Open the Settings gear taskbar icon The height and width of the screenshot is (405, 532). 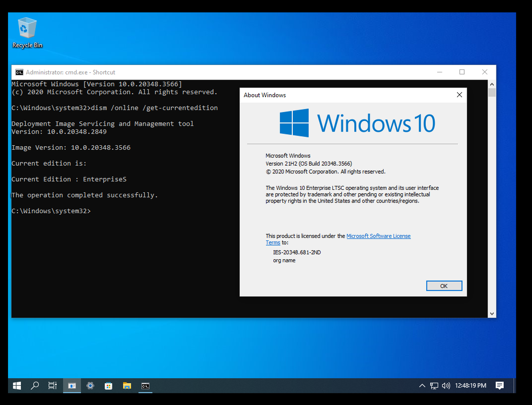[x=90, y=386]
